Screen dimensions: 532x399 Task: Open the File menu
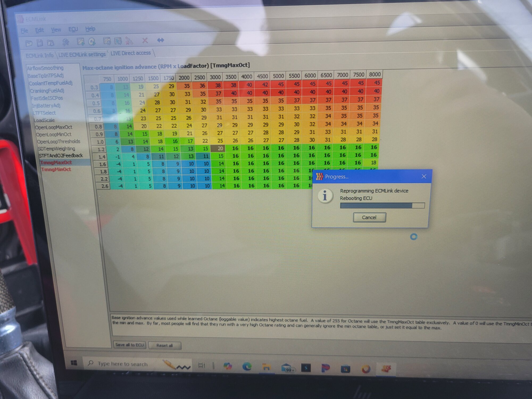(x=24, y=31)
